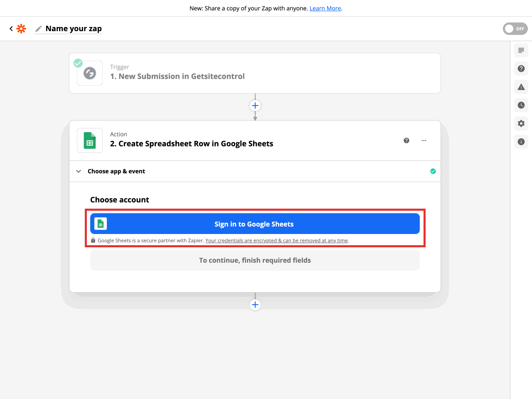Image resolution: width=532 pixels, height=399 pixels.
Task: Open the help question mark in sidebar
Action: click(x=521, y=69)
